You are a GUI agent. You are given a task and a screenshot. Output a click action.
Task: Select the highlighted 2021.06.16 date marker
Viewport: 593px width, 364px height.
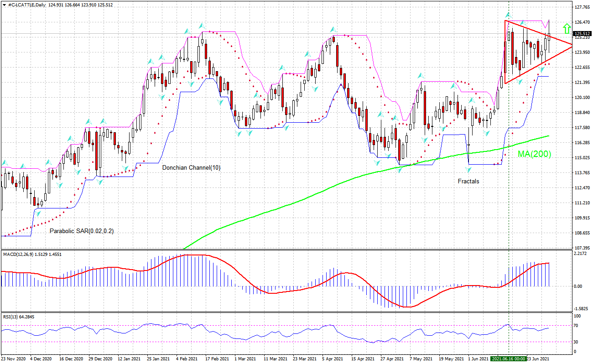[509, 359]
